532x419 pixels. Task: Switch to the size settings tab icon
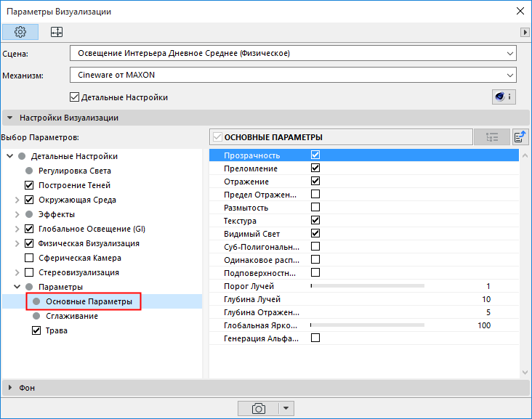tap(56, 32)
